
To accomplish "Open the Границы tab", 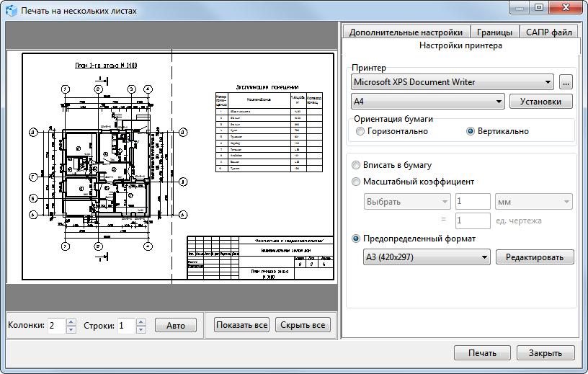I will (x=495, y=32).
